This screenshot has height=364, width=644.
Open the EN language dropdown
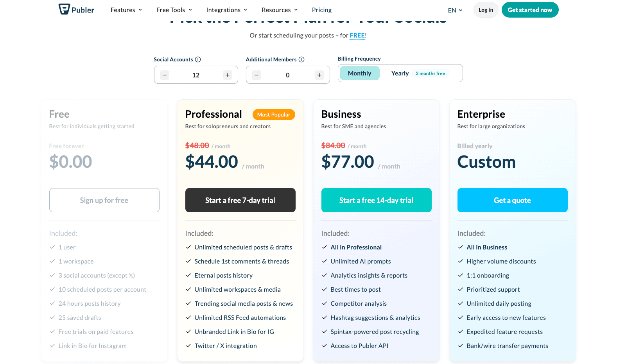coord(454,10)
